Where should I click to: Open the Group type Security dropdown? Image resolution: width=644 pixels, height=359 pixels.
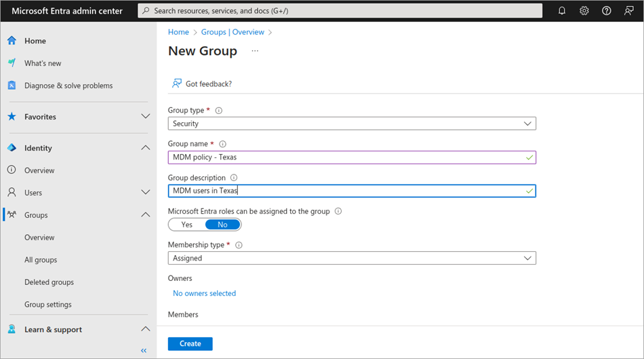(x=352, y=124)
